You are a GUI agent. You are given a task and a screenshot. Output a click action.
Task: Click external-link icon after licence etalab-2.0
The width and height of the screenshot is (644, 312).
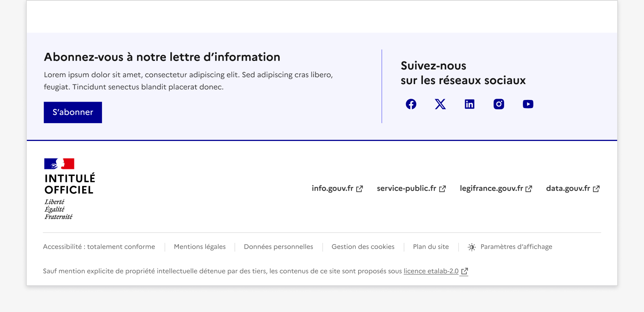click(464, 271)
